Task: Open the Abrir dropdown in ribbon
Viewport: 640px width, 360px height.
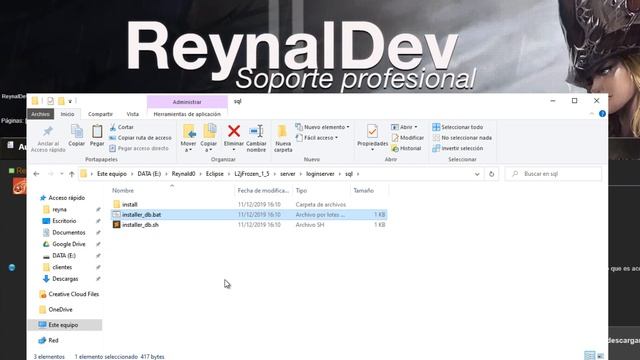Action: 404,127
